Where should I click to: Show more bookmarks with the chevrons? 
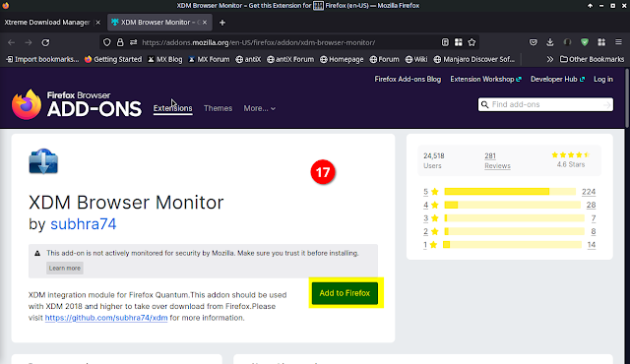click(x=549, y=59)
